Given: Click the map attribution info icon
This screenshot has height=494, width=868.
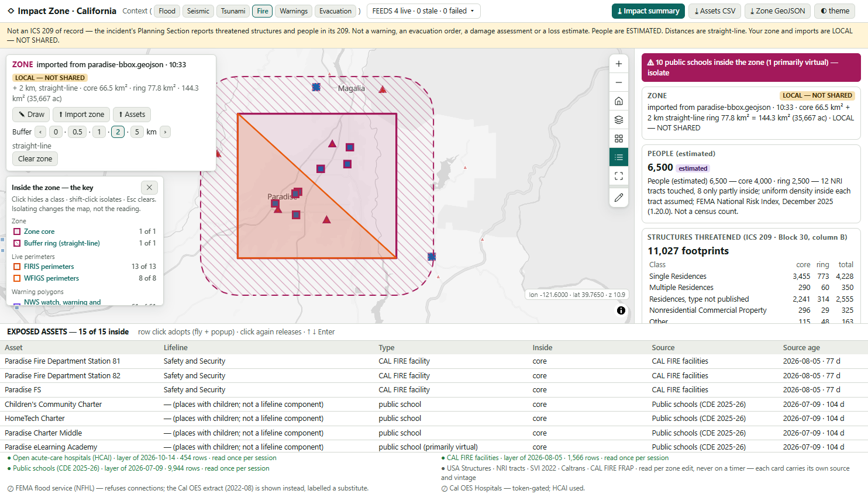Looking at the screenshot, I should point(621,310).
